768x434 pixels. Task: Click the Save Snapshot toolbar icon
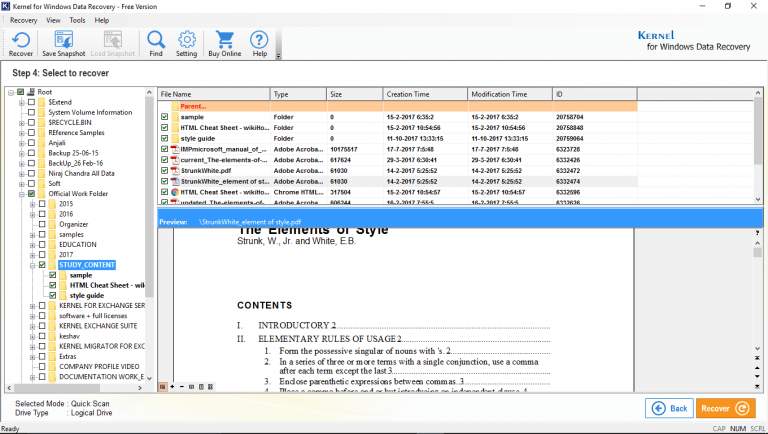point(64,40)
